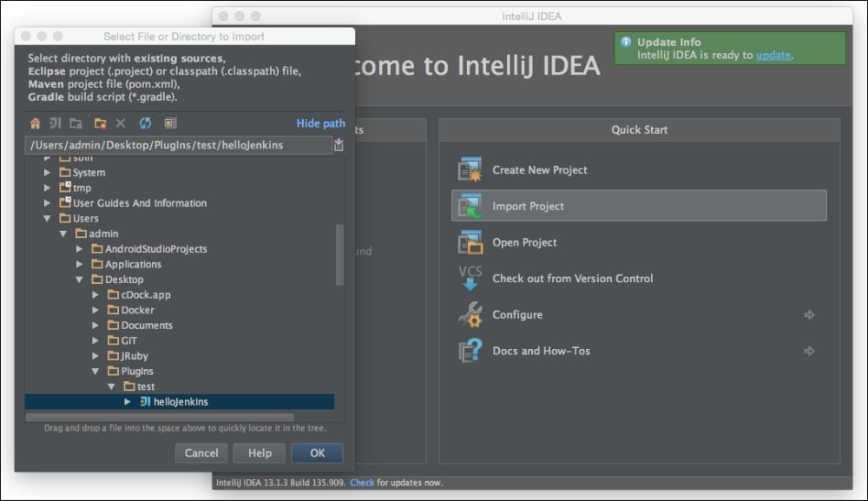Open Docs and How-Tos submenu arrow
The image size is (868, 501).
click(809, 351)
